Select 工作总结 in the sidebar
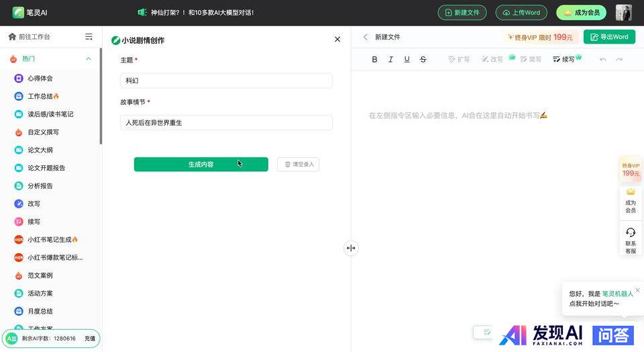Screen dimensions: 644x352 tap(43, 96)
